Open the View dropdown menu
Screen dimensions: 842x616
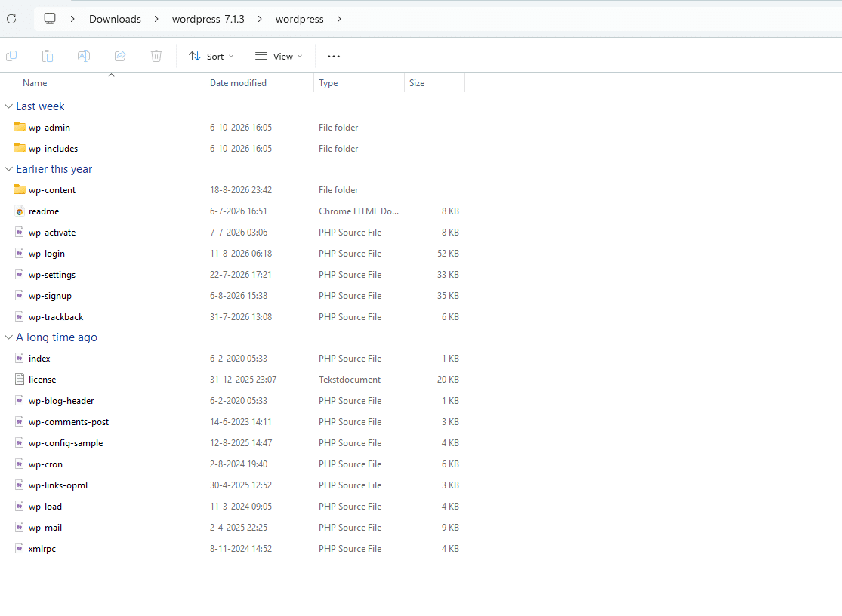[279, 57]
